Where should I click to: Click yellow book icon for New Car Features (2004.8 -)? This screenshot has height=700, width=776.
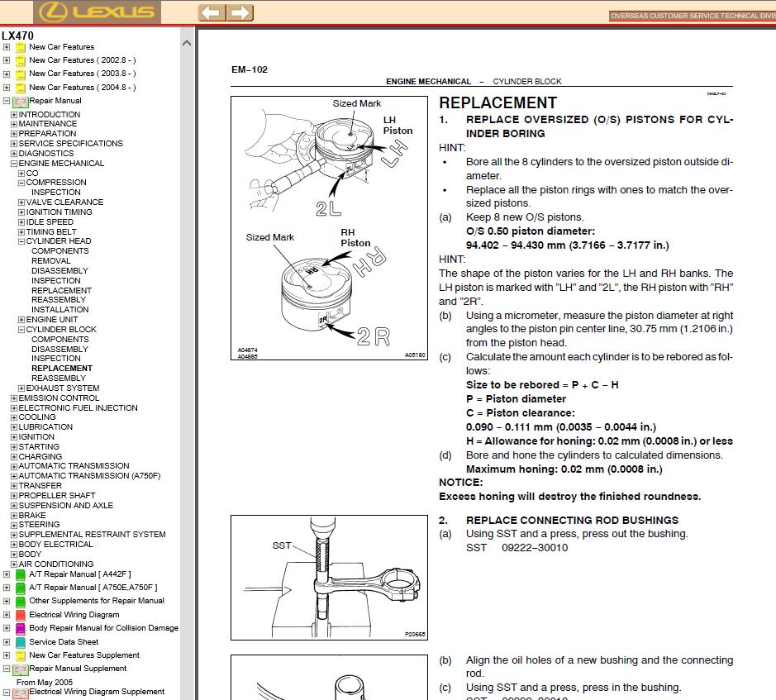tap(21, 88)
